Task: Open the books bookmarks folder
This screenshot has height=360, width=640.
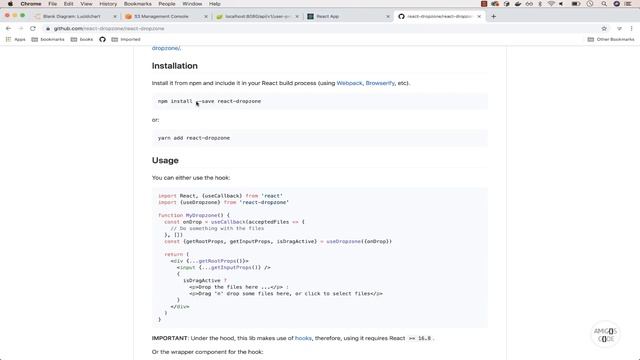Action: coord(82,40)
